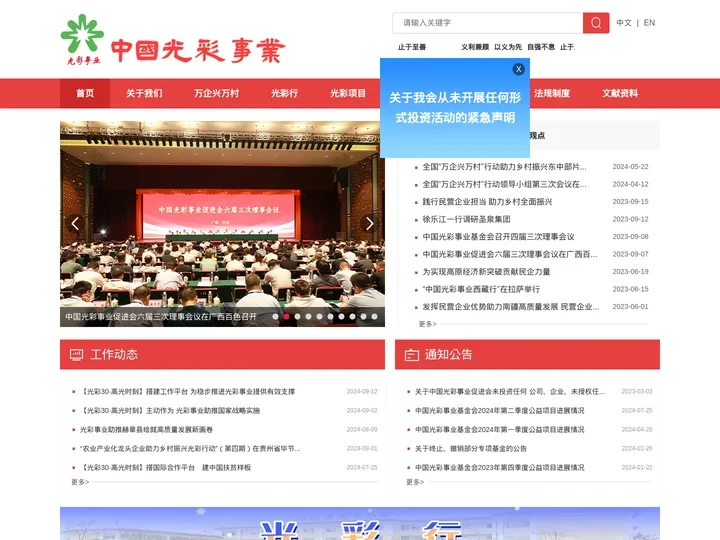Image resolution: width=720 pixels, height=540 pixels.
Task: Open 徐乐江一行调研圣泉集团 article
Action: click(466, 219)
